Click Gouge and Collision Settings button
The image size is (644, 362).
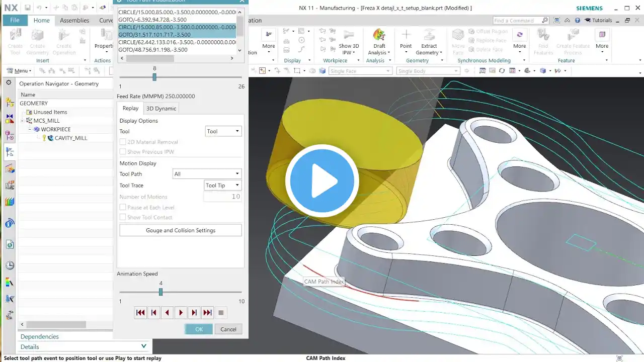tap(181, 230)
